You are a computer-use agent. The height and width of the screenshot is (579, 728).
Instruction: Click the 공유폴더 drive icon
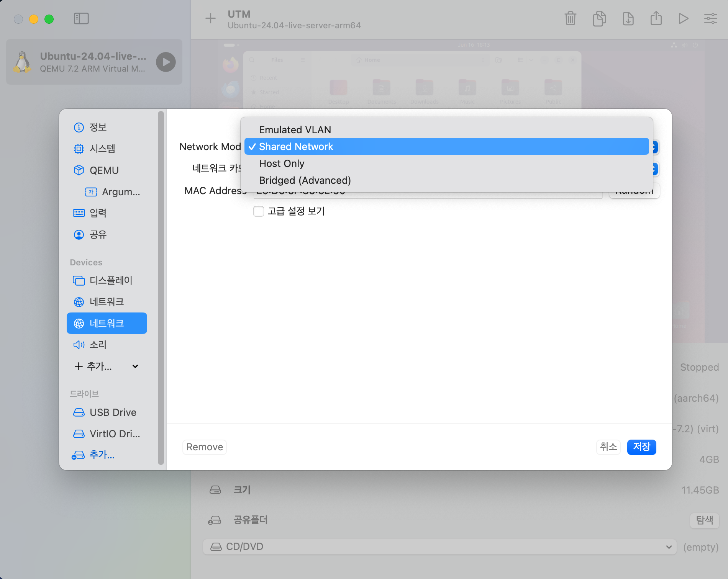click(x=215, y=520)
